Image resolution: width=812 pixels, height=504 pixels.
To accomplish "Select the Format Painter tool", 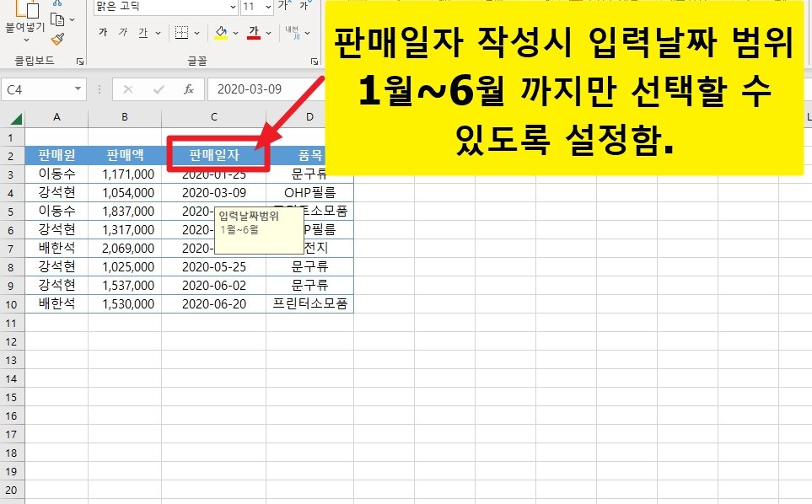I will click(x=56, y=38).
